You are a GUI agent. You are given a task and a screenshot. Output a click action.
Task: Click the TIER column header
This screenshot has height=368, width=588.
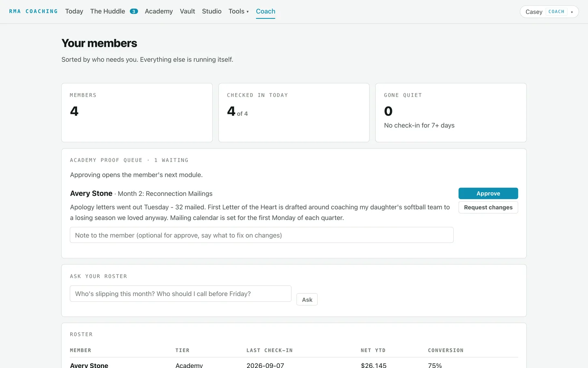183,350
